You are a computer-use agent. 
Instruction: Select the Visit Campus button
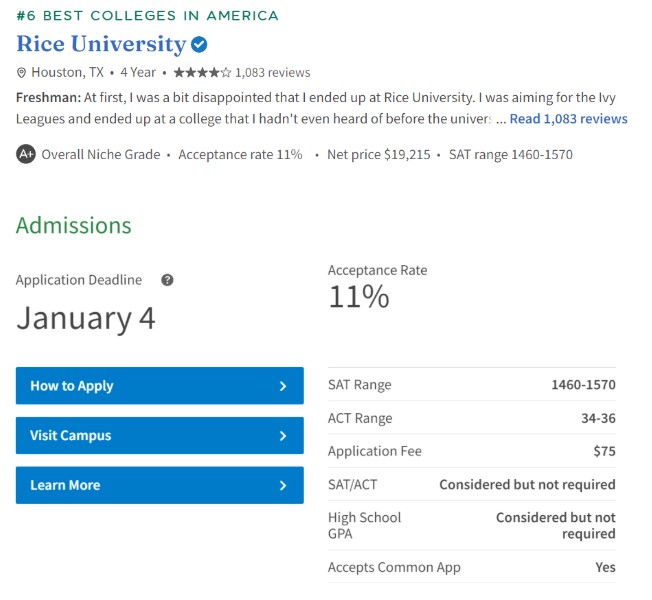coord(160,435)
